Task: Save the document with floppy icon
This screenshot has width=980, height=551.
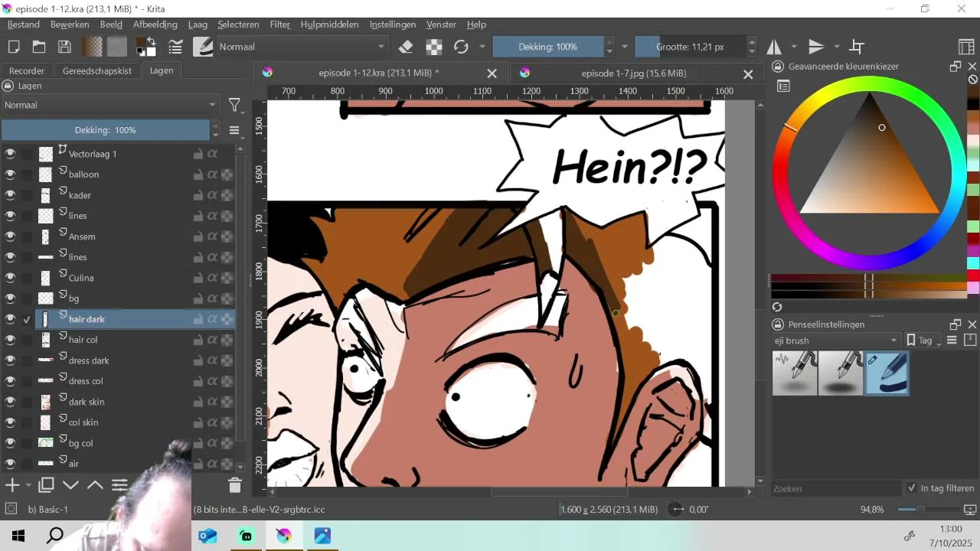Action: [64, 47]
